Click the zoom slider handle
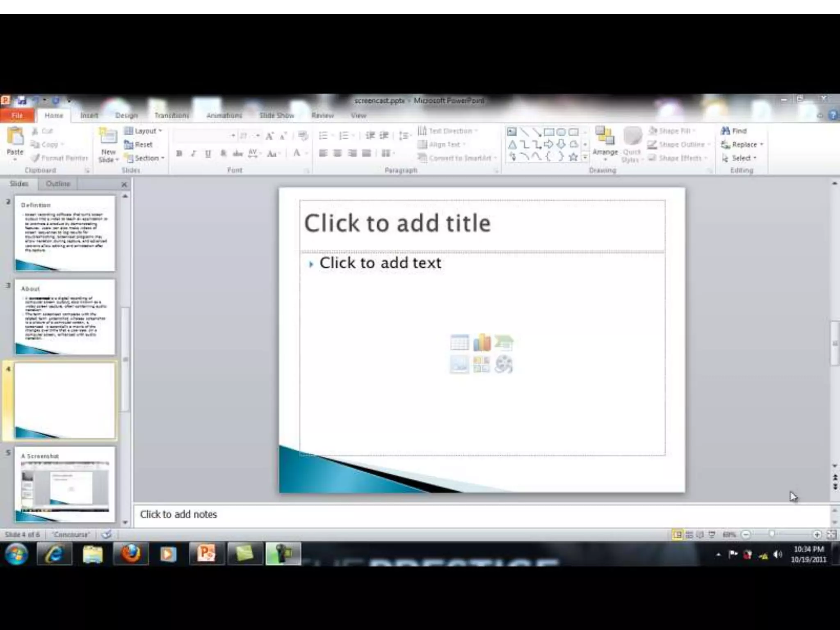Viewport: 840px width, 630px height. pos(772,534)
